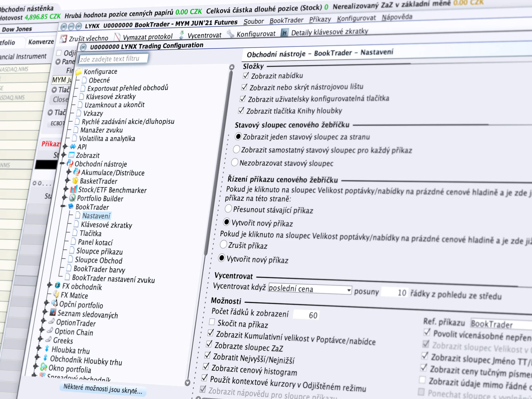Click the BookTrader book icon in tree

[x=71, y=206]
